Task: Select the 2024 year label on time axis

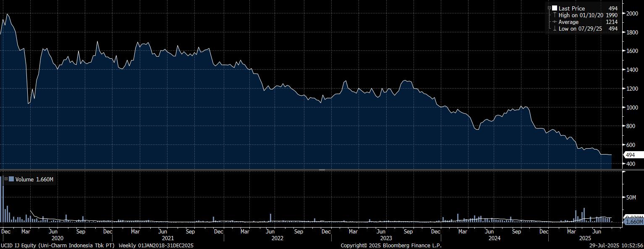Action: click(494, 238)
